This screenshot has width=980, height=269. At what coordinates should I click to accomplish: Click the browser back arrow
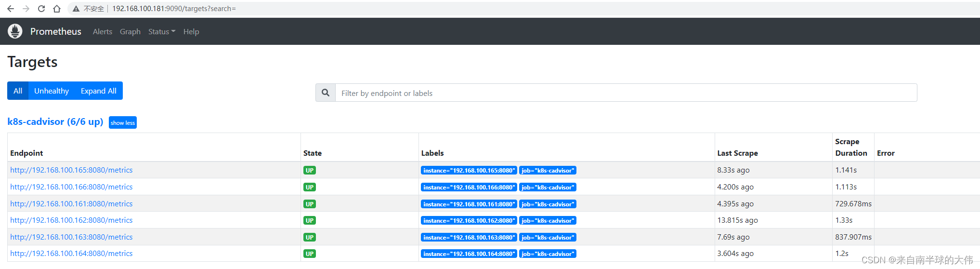(x=11, y=9)
